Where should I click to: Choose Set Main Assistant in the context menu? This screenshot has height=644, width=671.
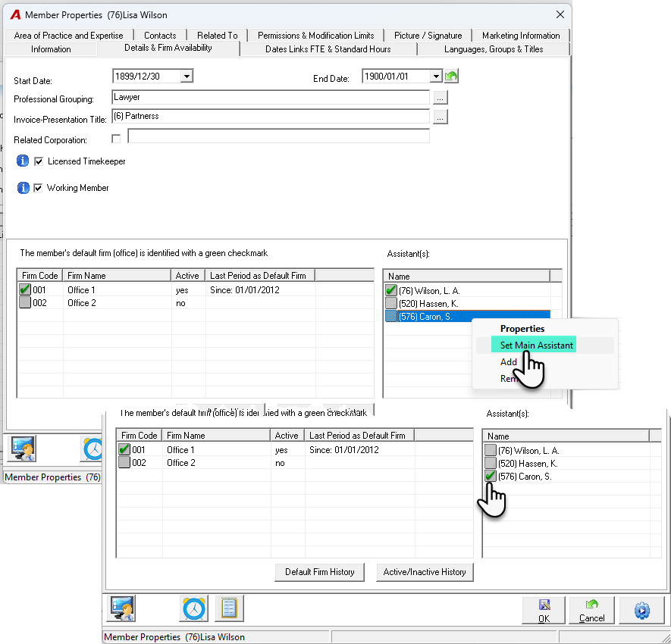[x=536, y=345]
